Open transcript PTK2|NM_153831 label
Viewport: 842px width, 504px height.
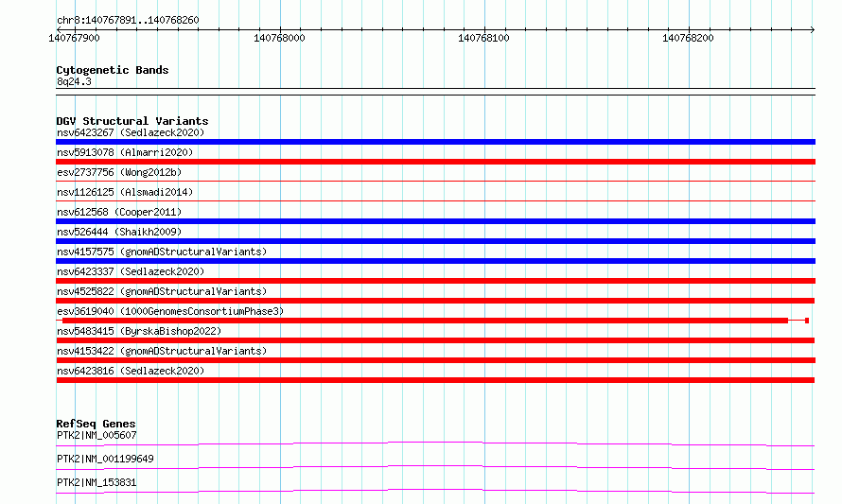coord(96,482)
